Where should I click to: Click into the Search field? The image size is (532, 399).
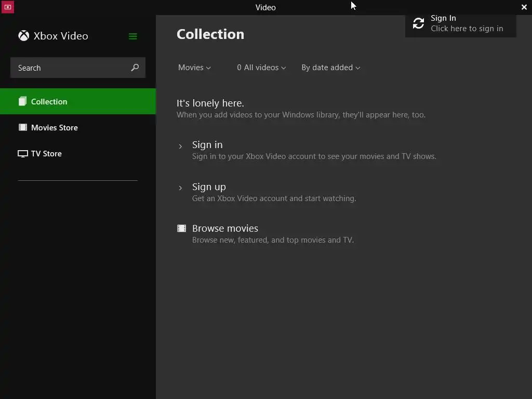(78, 68)
